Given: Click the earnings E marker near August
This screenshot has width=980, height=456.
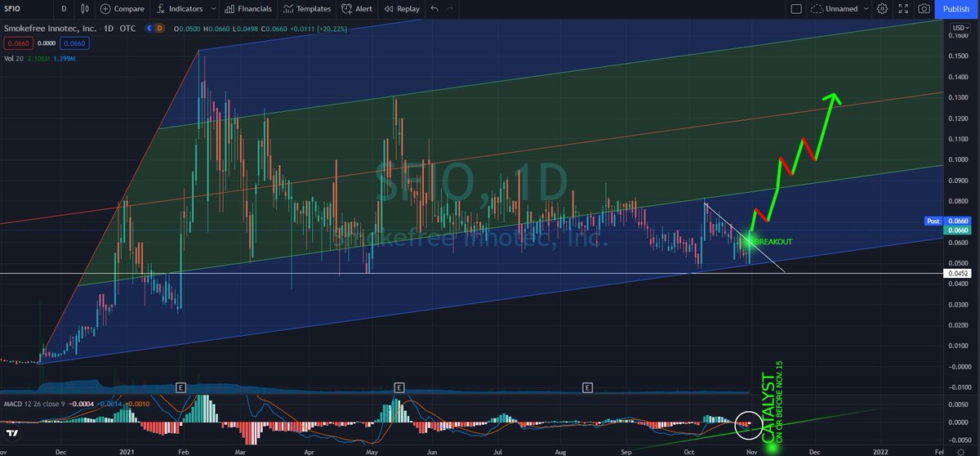Looking at the screenshot, I should coord(587,386).
